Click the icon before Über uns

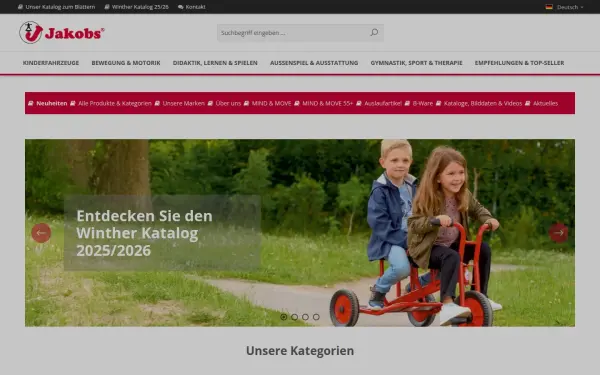(210, 103)
